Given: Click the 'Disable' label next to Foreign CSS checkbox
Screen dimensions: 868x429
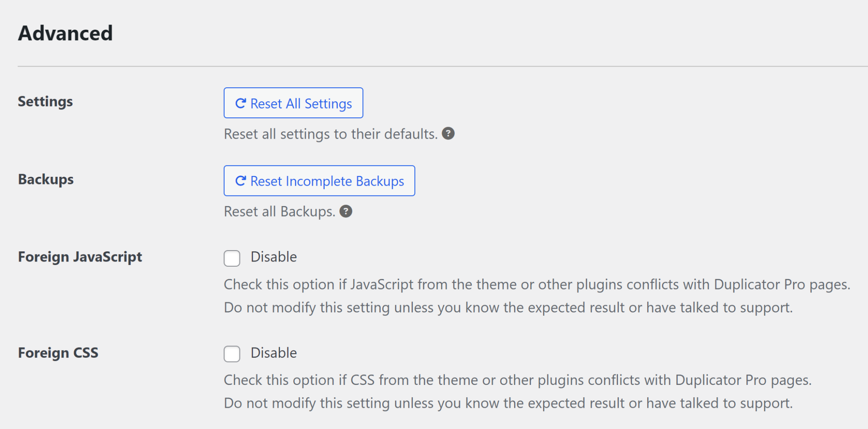Looking at the screenshot, I should pos(273,353).
